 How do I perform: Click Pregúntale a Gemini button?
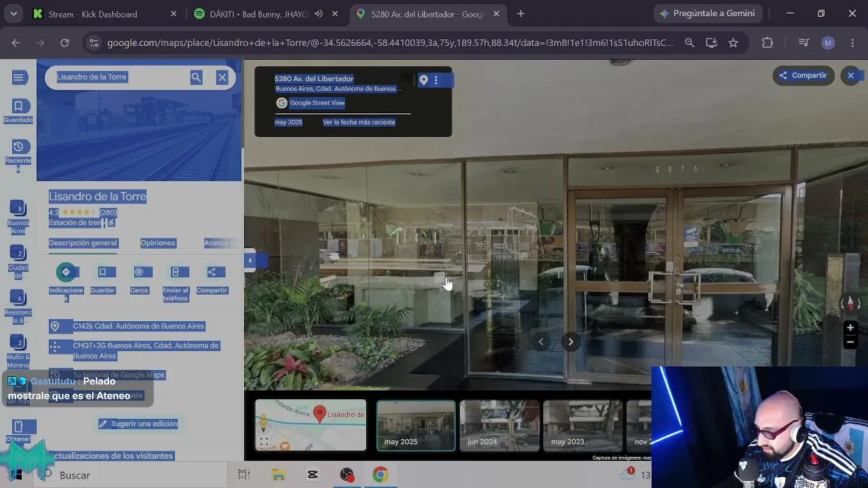[x=708, y=14]
